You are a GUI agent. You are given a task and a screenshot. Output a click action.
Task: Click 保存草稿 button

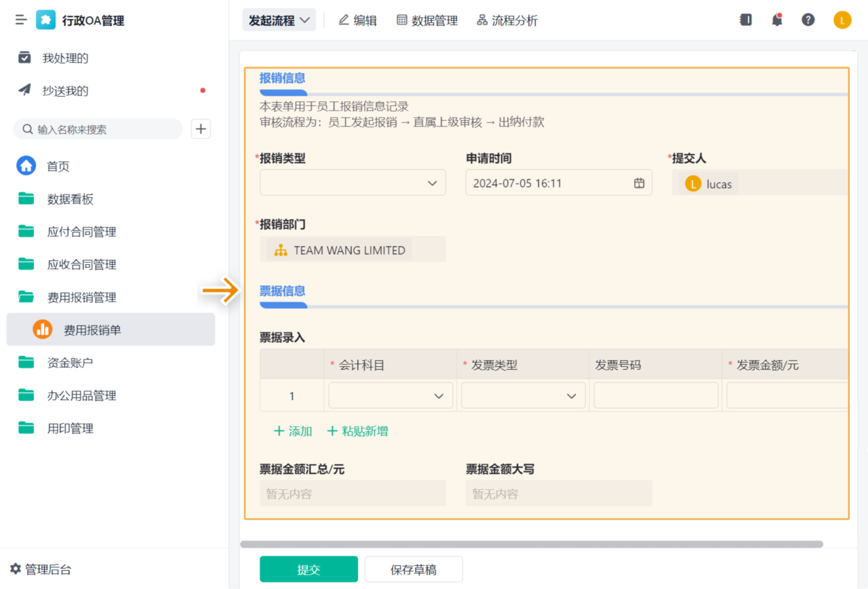point(413,569)
